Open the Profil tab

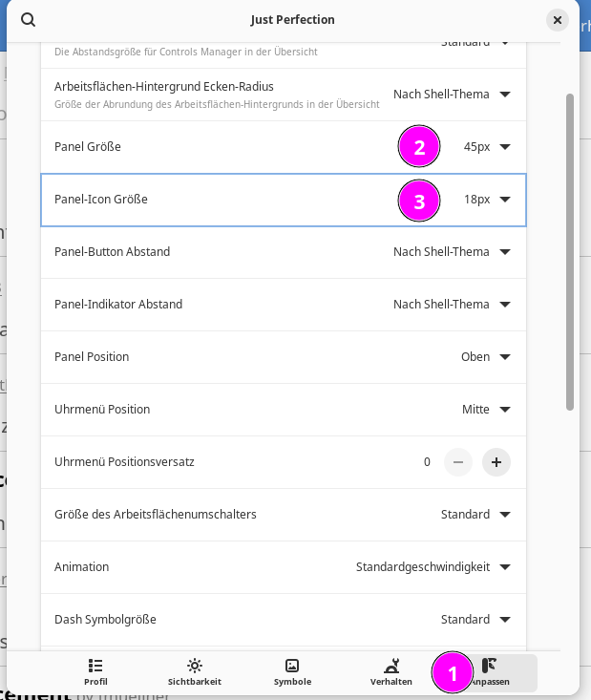[95, 672]
